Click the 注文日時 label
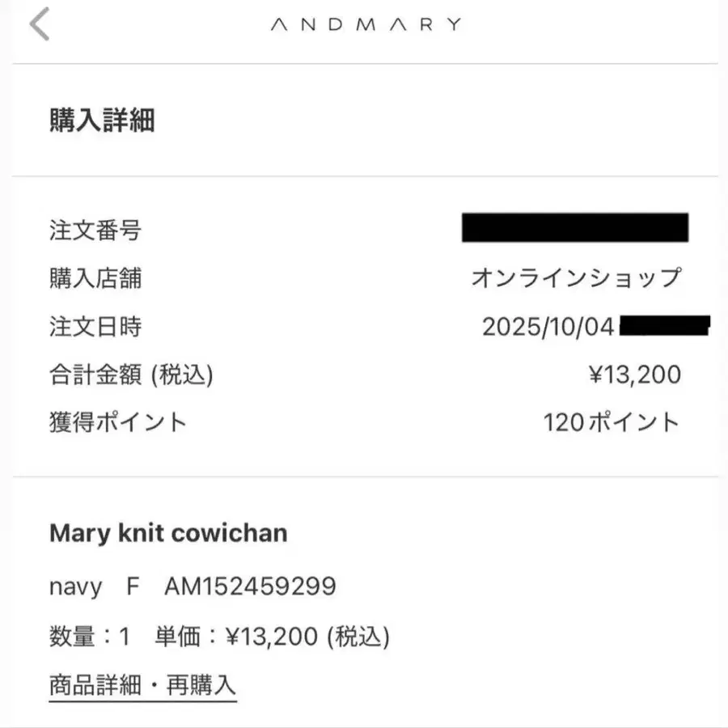728x728 pixels. pos(95,327)
